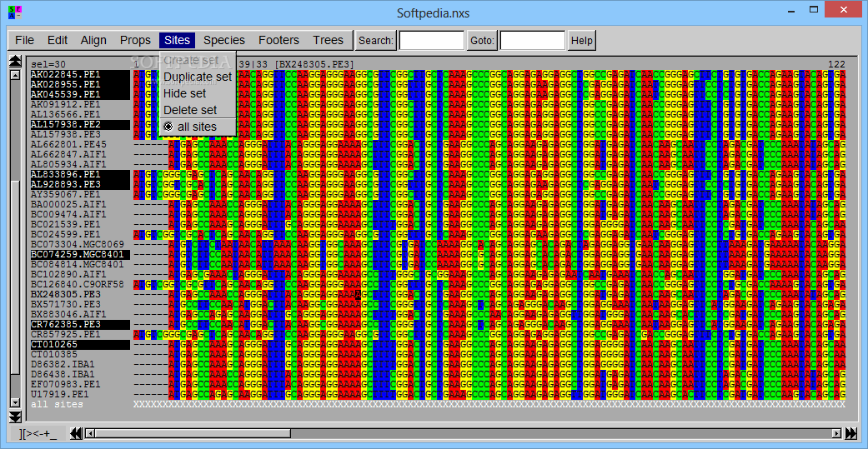Select species CR762385.PE3
This screenshot has width=868, height=449.
click(x=80, y=324)
